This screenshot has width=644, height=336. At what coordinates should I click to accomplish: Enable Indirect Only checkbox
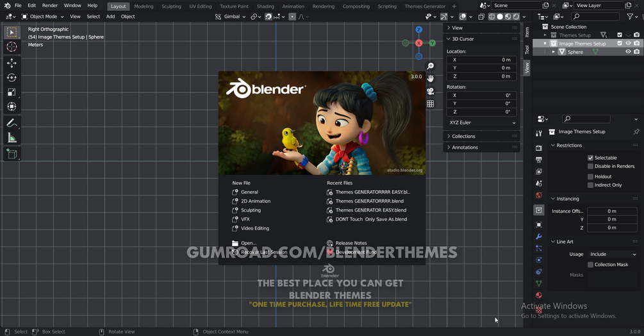[x=590, y=185]
